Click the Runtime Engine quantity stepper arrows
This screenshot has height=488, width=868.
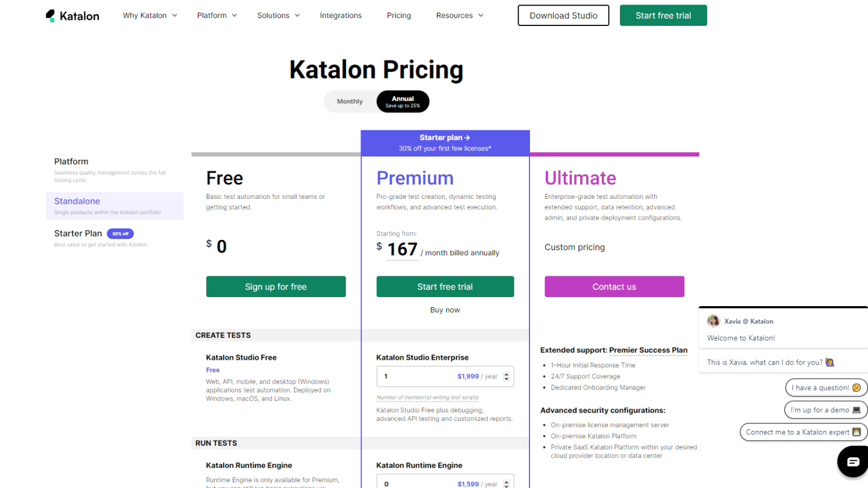[x=506, y=484]
